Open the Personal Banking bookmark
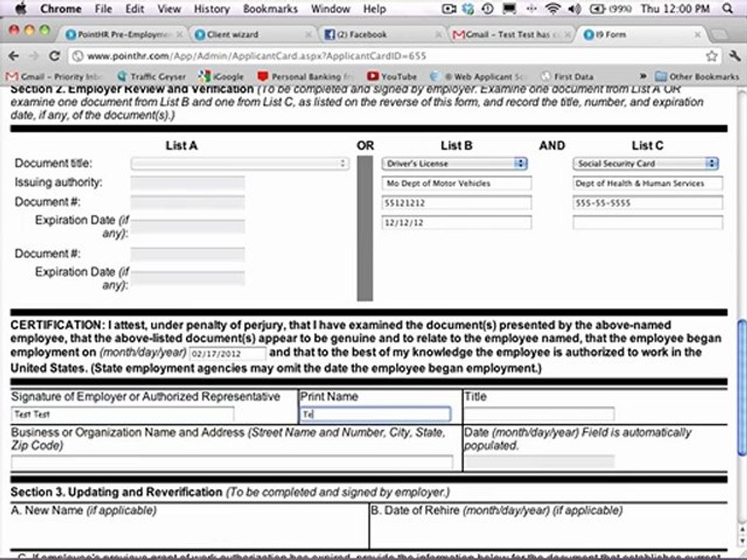This screenshot has width=747, height=560. coord(305,76)
